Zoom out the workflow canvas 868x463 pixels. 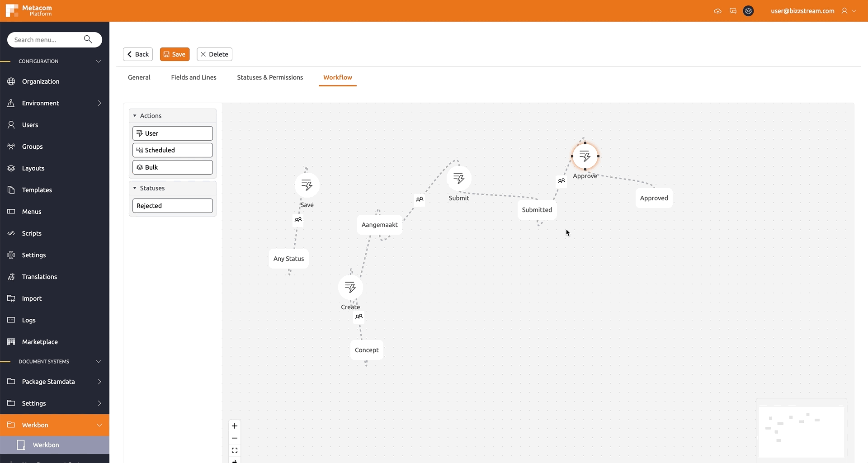pyautogui.click(x=235, y=438)
